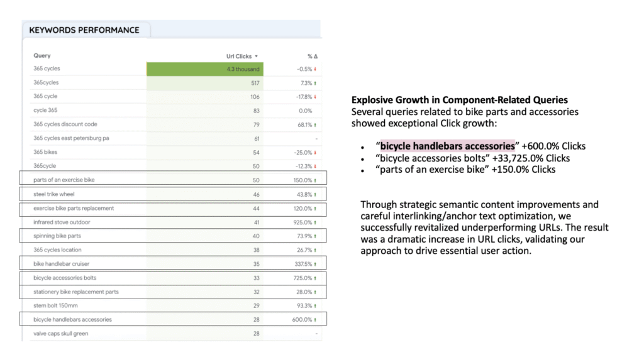The image size is (644, 362).
Task: Click the % Δ column header
Action: tap(311, 55)
